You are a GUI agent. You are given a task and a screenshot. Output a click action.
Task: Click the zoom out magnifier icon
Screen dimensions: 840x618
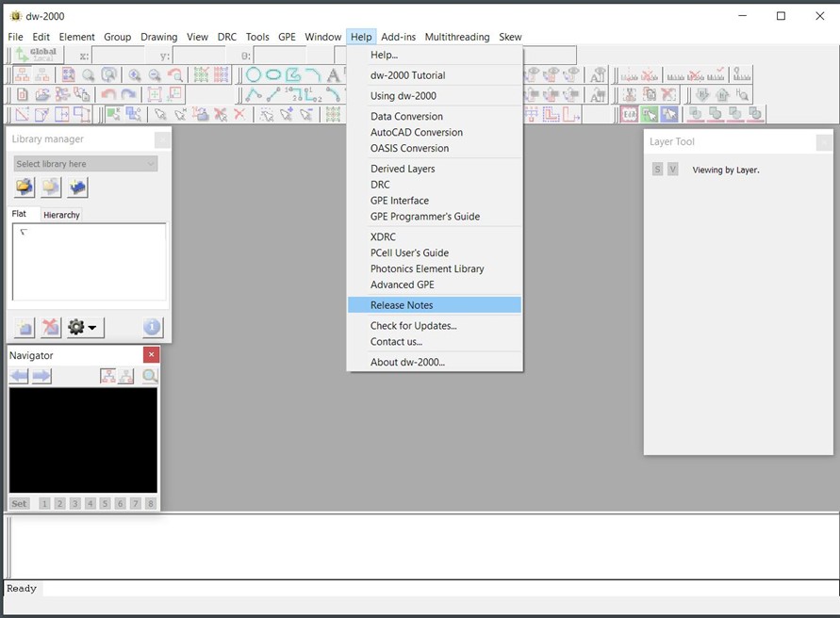coord(155,75)
